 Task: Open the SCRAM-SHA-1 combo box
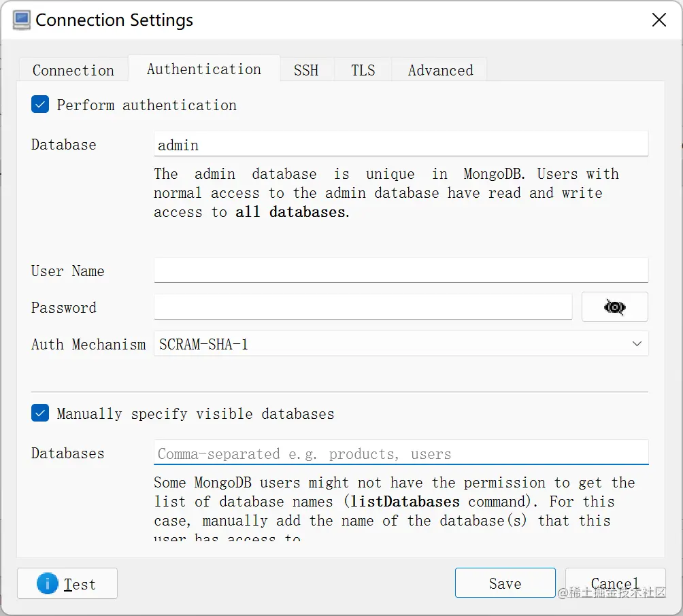[401, 344]
